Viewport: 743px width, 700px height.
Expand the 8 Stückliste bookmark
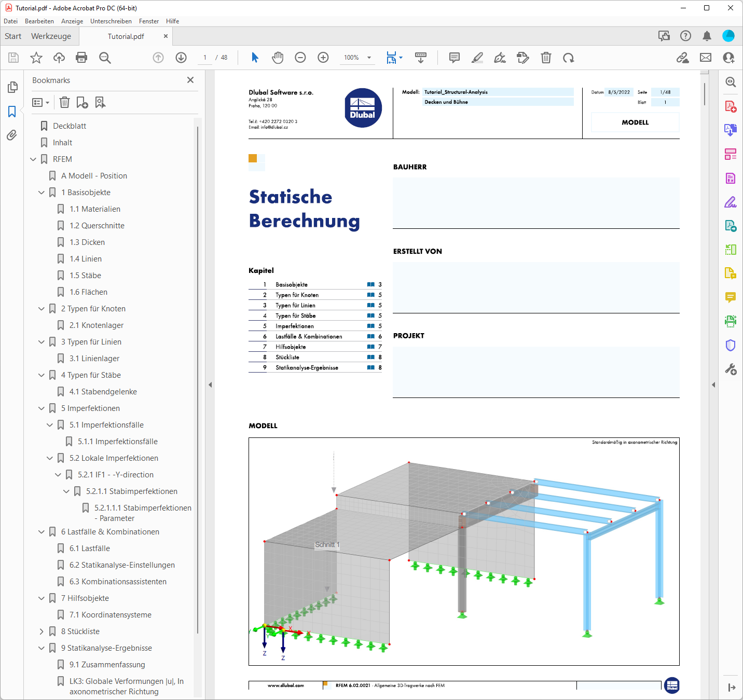coord(42,632)
